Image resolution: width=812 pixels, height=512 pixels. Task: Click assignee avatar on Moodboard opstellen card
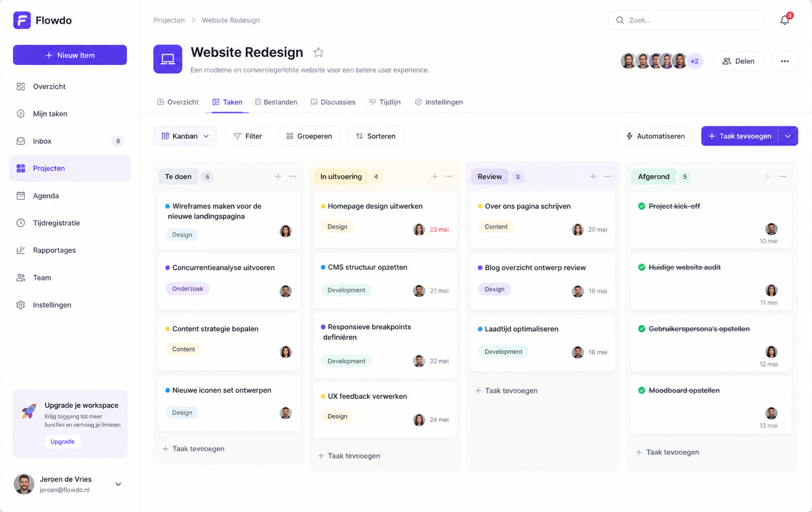point(771,413)
